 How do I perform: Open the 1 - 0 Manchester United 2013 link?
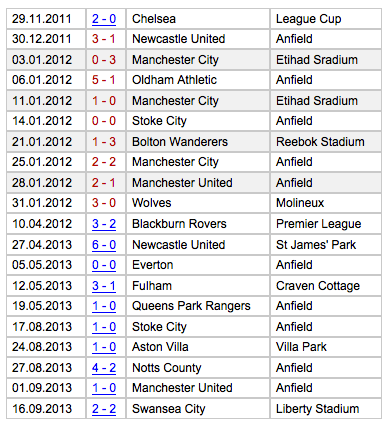click(104, 388)
